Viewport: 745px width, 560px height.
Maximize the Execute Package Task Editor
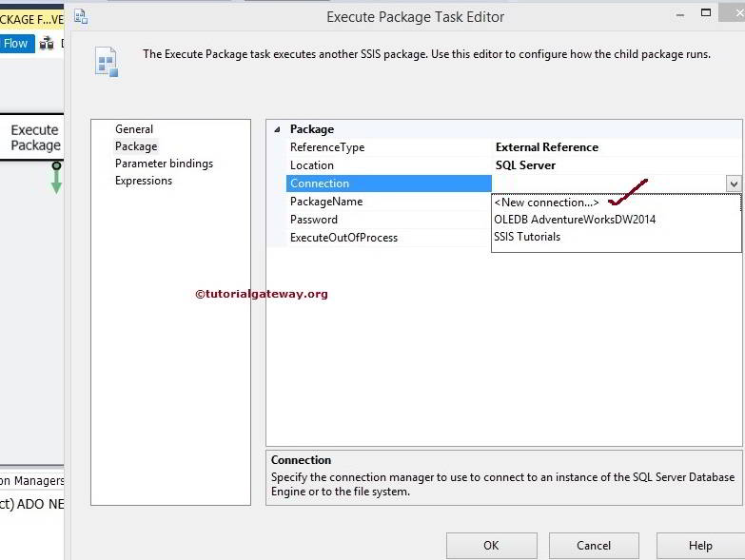click(x=706, y=13)
